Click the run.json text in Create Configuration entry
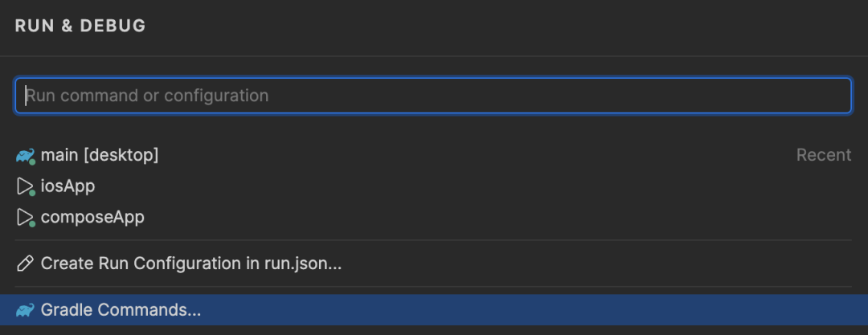Image resolution: width=868 pixels, height=335 pixels. pos(303,264)
